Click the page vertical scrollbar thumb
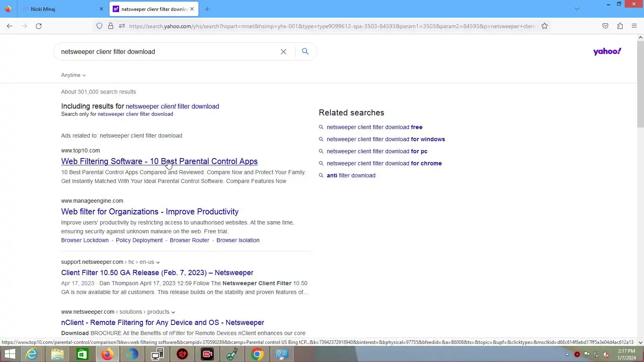This screenshot has height=362, width=644. pos(640,84)
